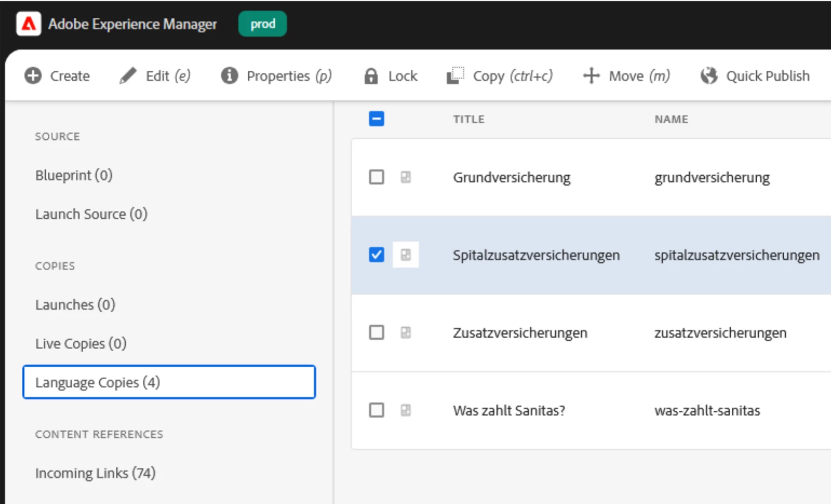Open Launches (0) reference
The image size is (831, 504).
point(75,305)
